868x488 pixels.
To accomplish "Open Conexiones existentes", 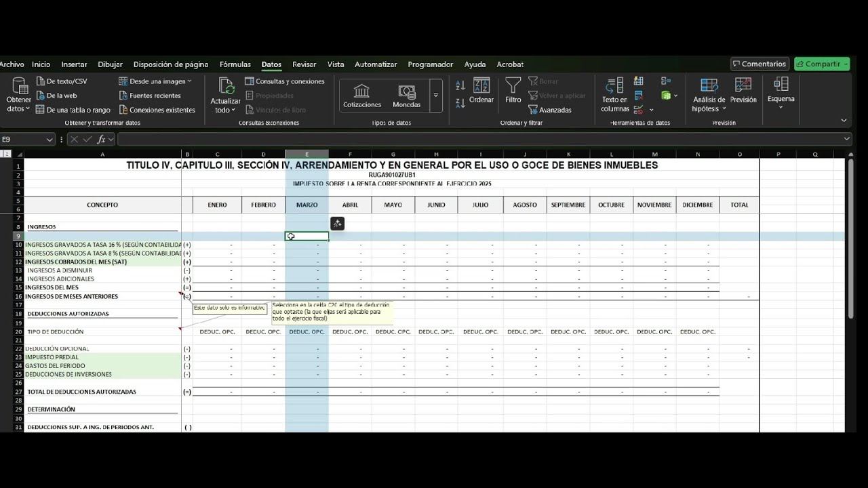I will click(157, 110).
